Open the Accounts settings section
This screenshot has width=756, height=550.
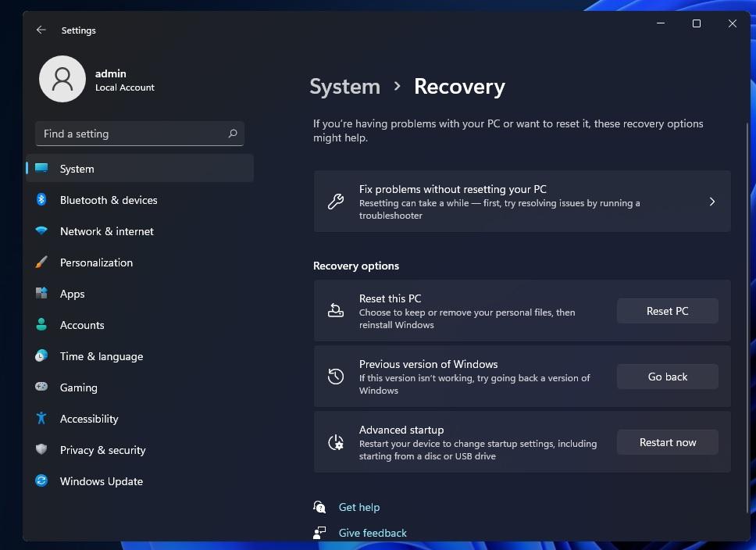(82, 325)
